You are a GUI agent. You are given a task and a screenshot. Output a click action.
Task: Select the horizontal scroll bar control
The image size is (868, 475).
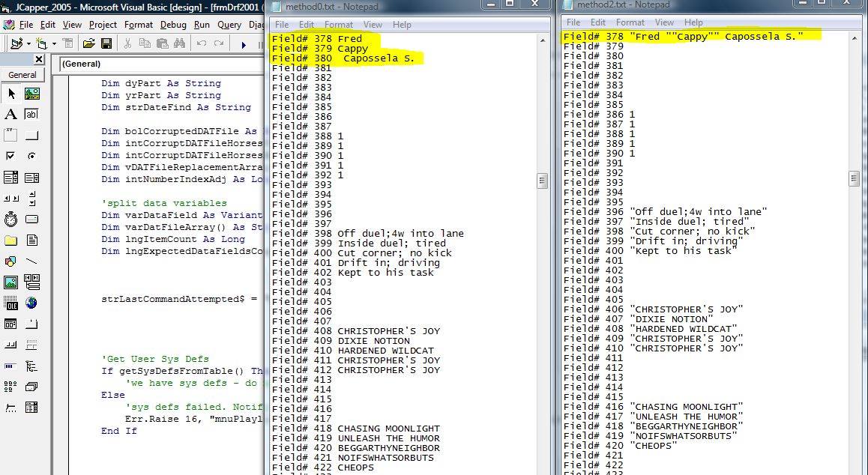click(10, 199)
